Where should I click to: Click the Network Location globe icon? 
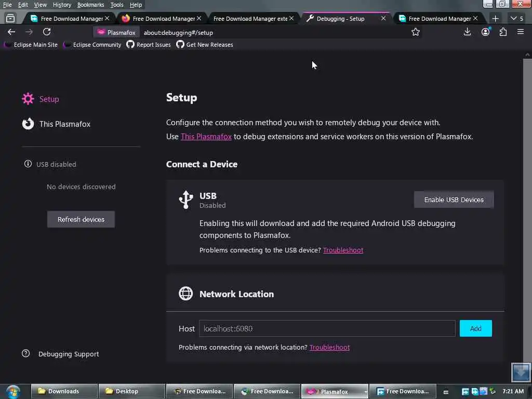[x=185, y=294]
